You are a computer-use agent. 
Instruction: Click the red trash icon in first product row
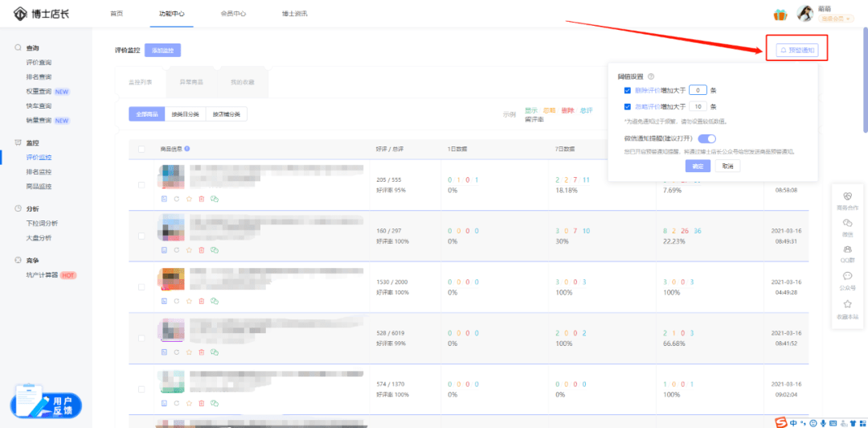click(x=202, y=198)
